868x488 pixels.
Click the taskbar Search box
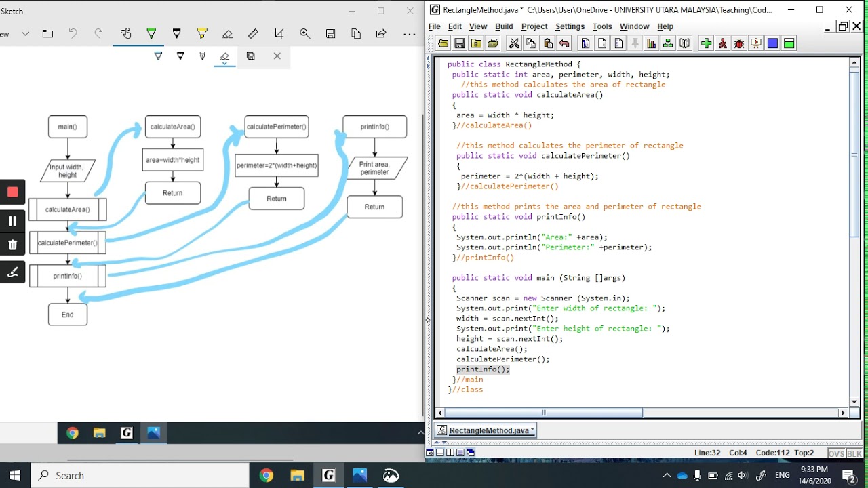click(140, 475)
